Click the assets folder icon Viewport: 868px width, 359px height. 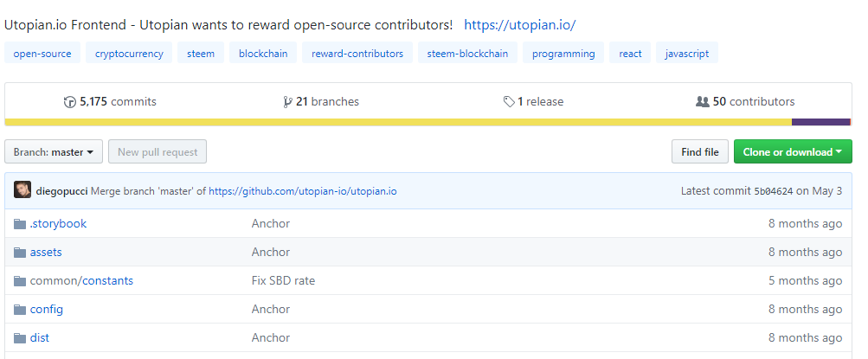tap(20, 253)
